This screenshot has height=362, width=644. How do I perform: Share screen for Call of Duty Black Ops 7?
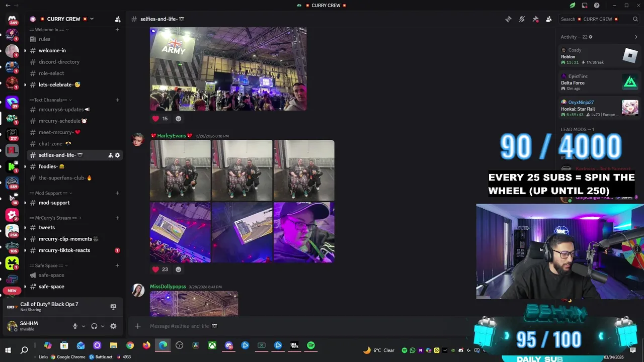(113, 307)
